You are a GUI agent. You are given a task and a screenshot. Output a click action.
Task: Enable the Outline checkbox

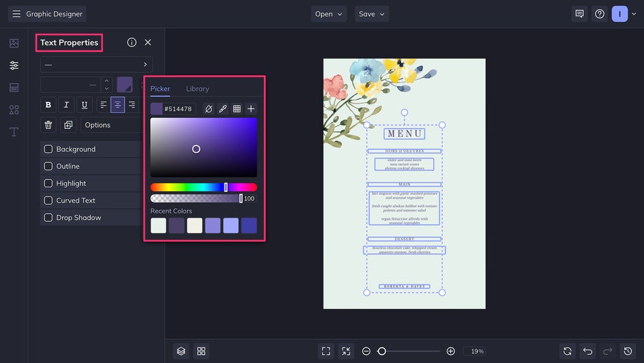pos(48,166)
